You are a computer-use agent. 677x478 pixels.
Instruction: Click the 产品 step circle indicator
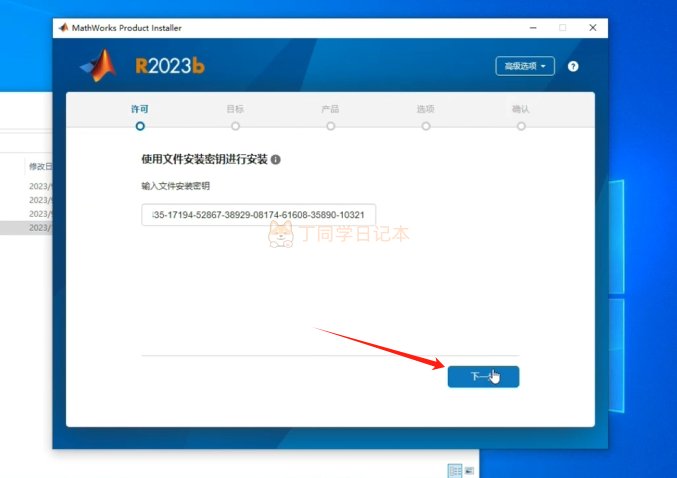331,126
